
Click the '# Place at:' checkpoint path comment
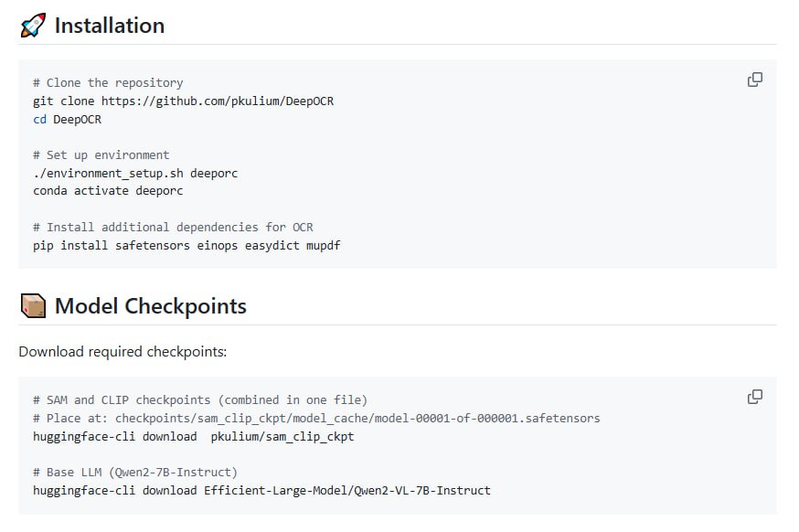pyautogui.click(x=316, y=418)
